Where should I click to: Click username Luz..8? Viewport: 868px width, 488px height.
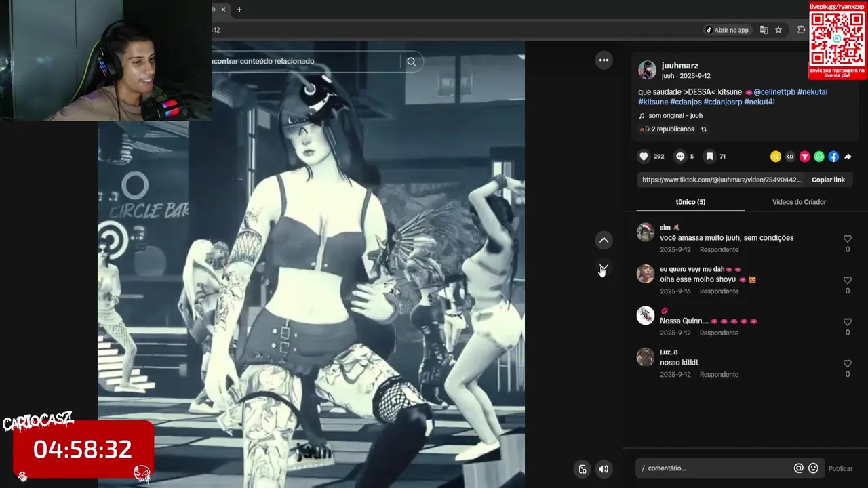pos(669,352)
